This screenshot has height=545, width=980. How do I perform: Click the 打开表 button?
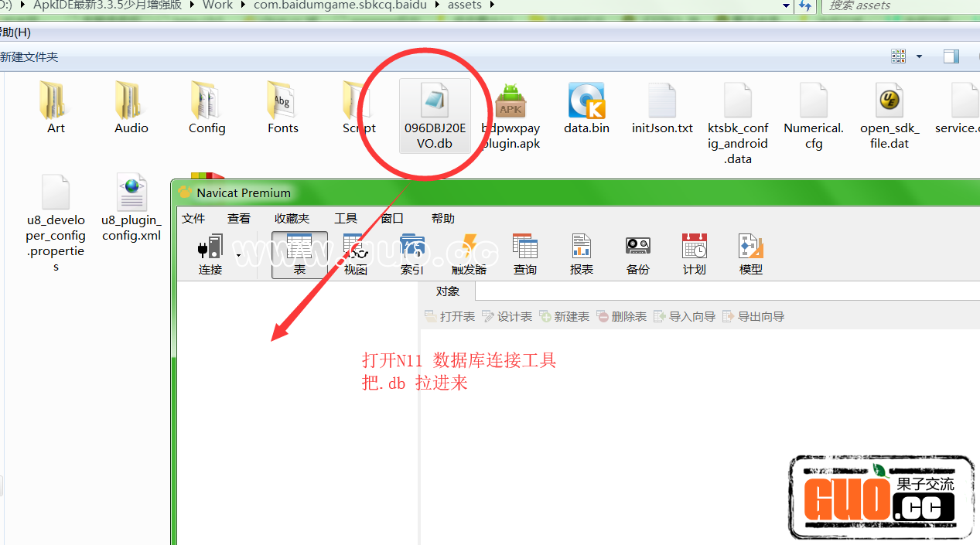point(450,316)
